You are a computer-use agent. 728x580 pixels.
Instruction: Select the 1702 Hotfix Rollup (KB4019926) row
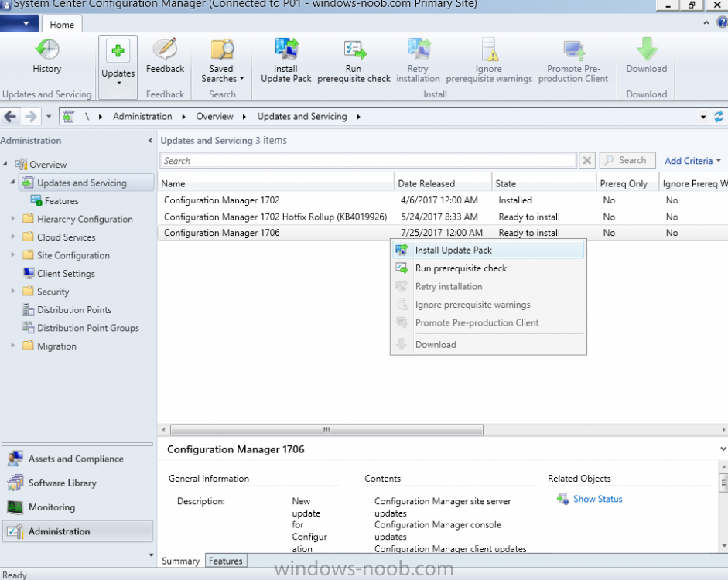point(443,217)
